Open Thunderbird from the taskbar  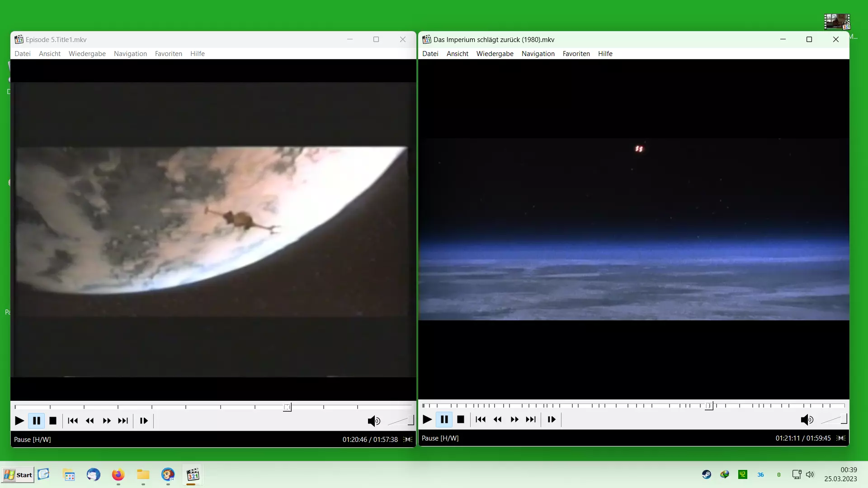[93, 475]
